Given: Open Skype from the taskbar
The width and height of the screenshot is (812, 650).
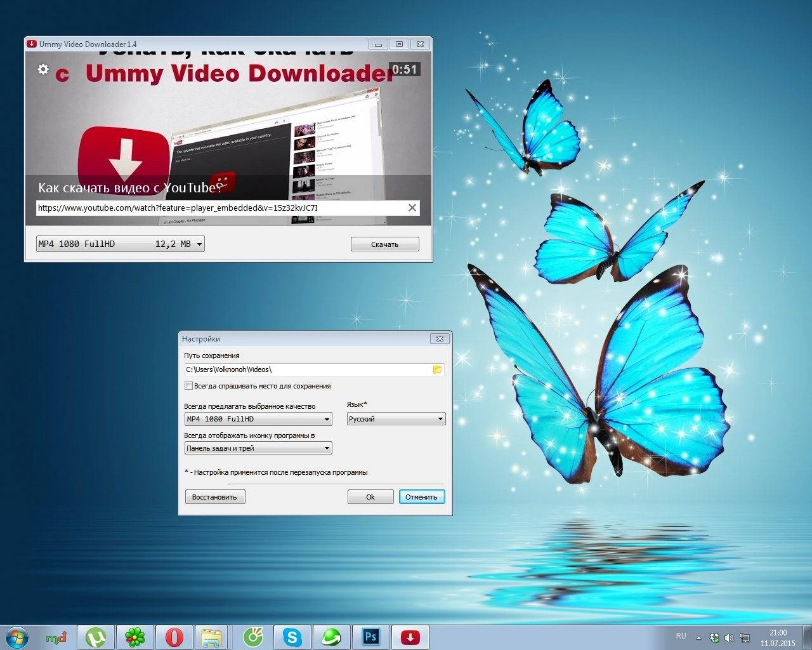Looking at the screenshot, I should [x=292, y=637].
